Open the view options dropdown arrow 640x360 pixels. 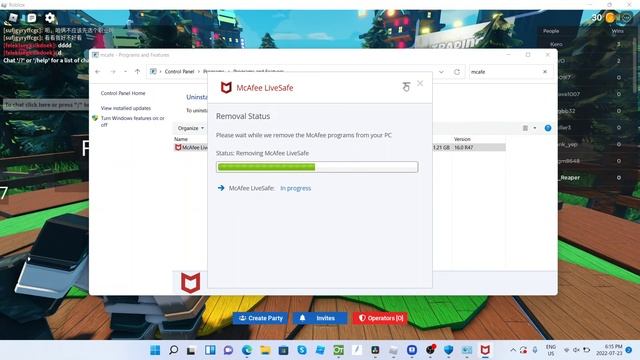coord(535,128)
